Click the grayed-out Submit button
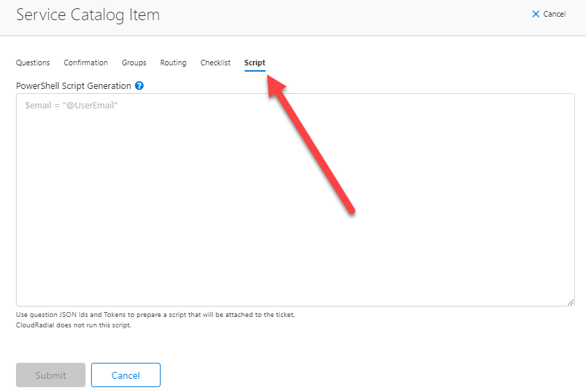This screenshot has width=586, height=392. coord(51,375)
